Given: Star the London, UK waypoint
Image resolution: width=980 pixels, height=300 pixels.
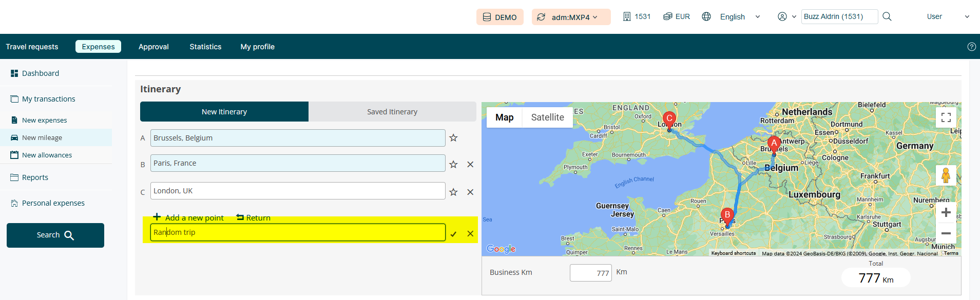Looking at the screenshot, I should coord(453,192).
